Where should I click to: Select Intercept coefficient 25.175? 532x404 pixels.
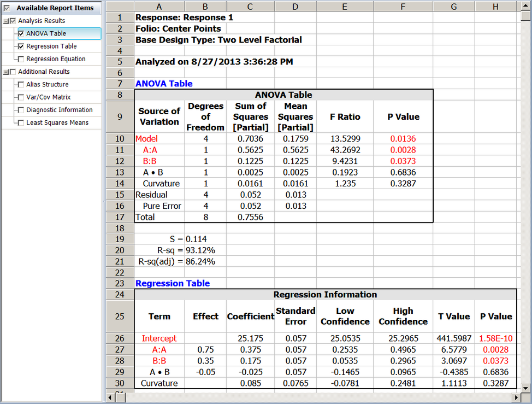click(x=250, y=338)
